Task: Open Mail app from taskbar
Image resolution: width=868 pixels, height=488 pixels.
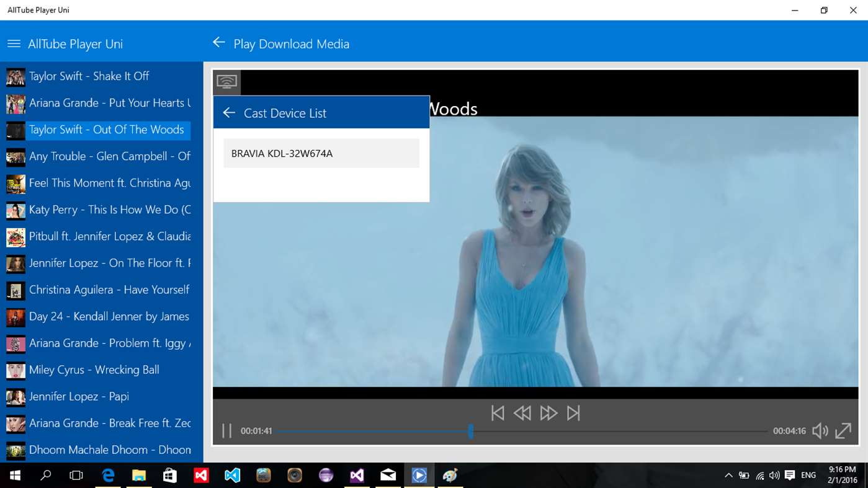Action: pos(388,476)
